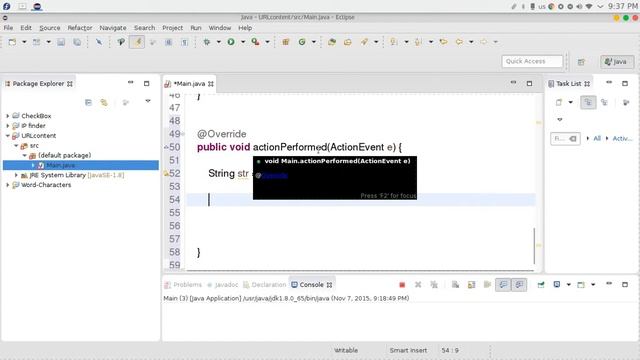
Task: Click Remove All Terminated Launches icon
Action: coord(434,284)
